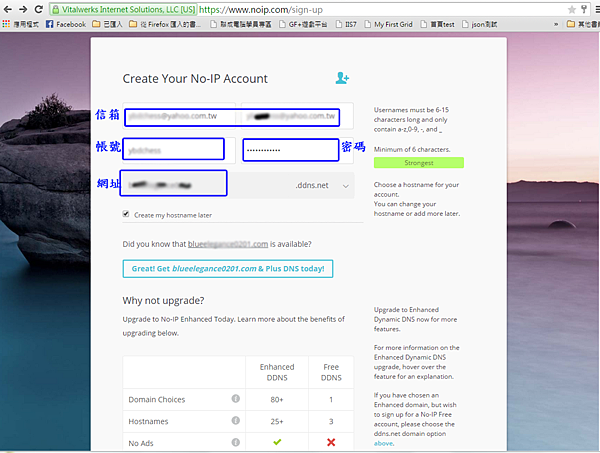Click the 'Why not upgrade?' heading
Image resolution: width=600 pixels, height=453 pixels.
click(x=163, y=301)
